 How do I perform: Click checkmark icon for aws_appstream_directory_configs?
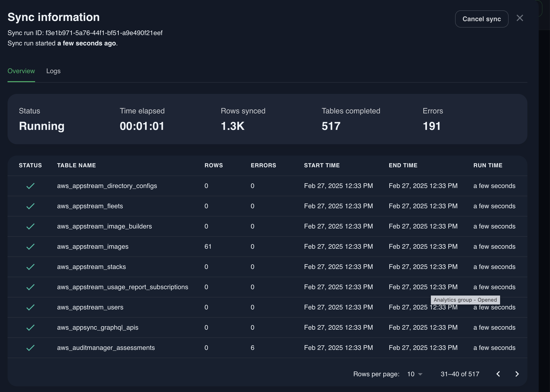click(x=30, y=186)
